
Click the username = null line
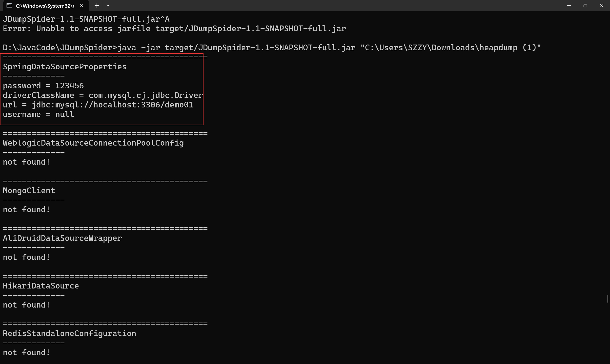38,115
